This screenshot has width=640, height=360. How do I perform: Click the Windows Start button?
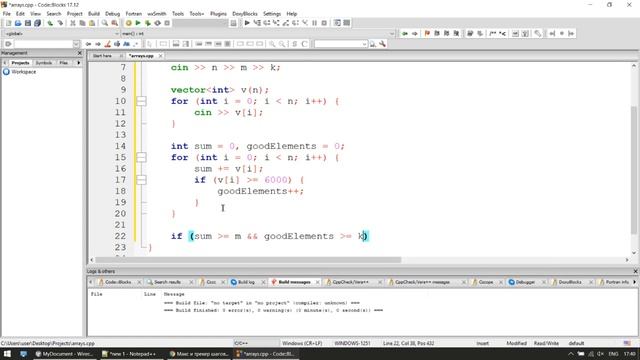(7, 354)
